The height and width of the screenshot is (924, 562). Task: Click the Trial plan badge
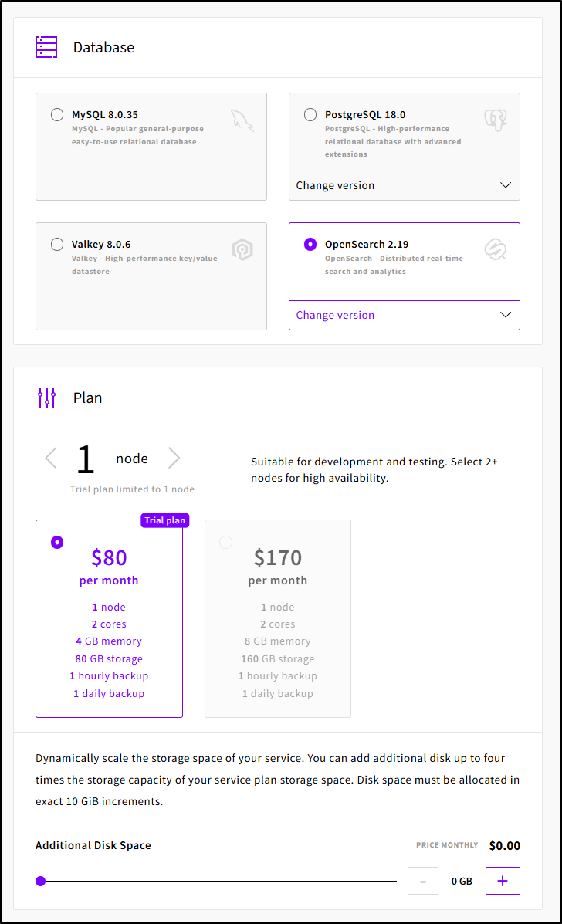click(165, 520)
